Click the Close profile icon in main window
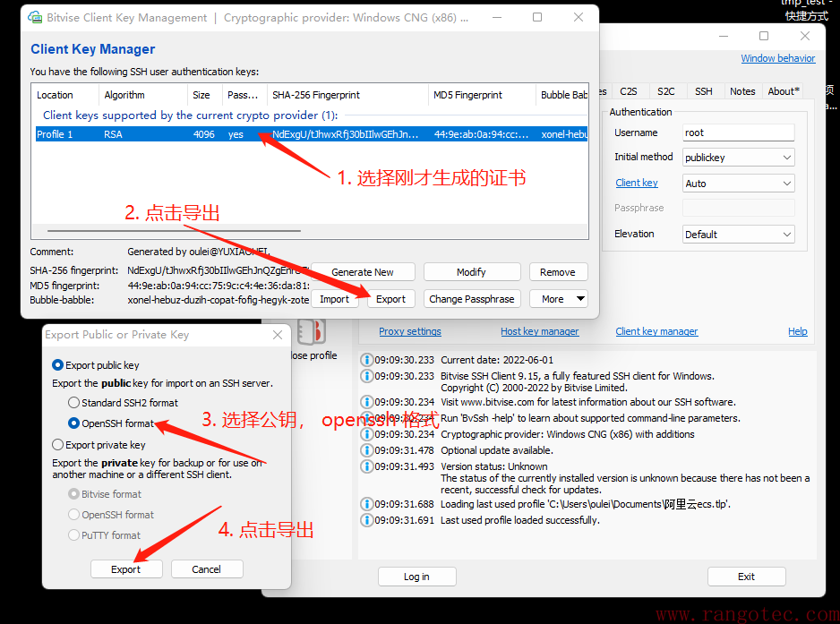 [x=313, y=331]
